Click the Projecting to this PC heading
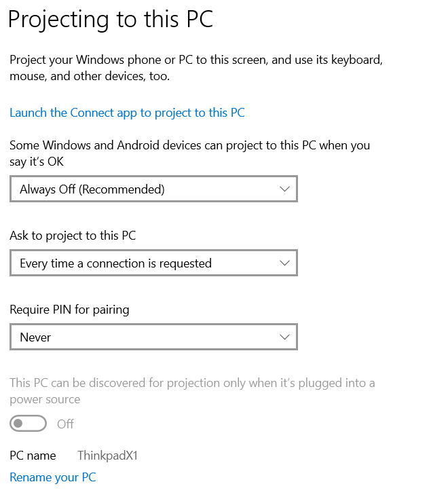Screen dimensions: 448x499 [x=110, y=19]
